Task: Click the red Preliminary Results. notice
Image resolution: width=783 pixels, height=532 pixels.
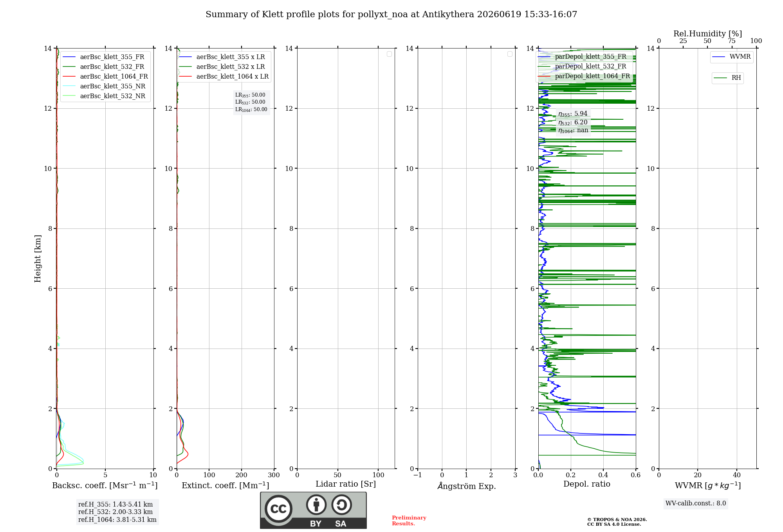Action: click(409, 521)
